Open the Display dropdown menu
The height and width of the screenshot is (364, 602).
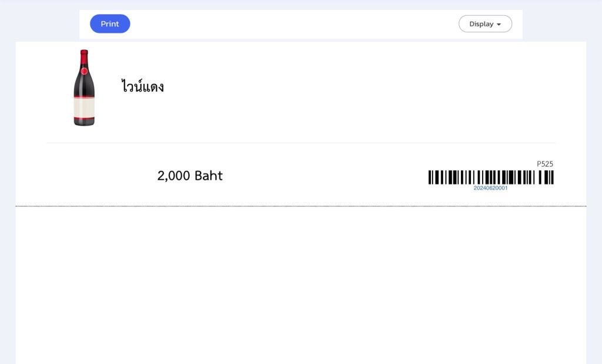tap(485, 24)
